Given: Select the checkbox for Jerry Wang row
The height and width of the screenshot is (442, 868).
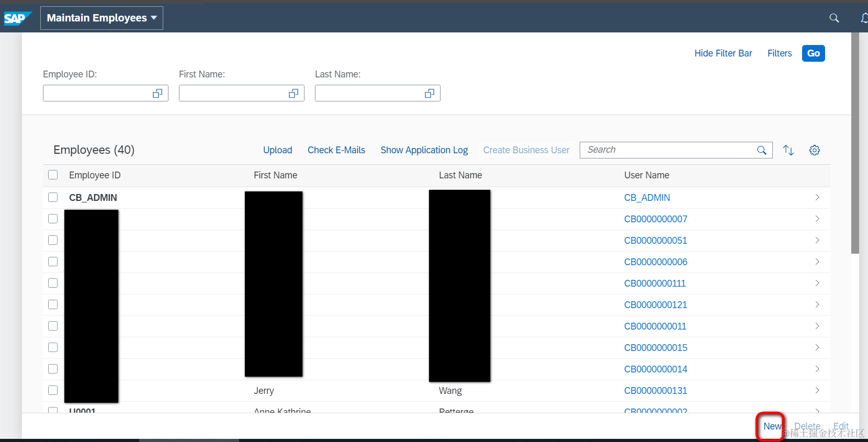Looking at the screenshot, I should [x=53, y=390].
